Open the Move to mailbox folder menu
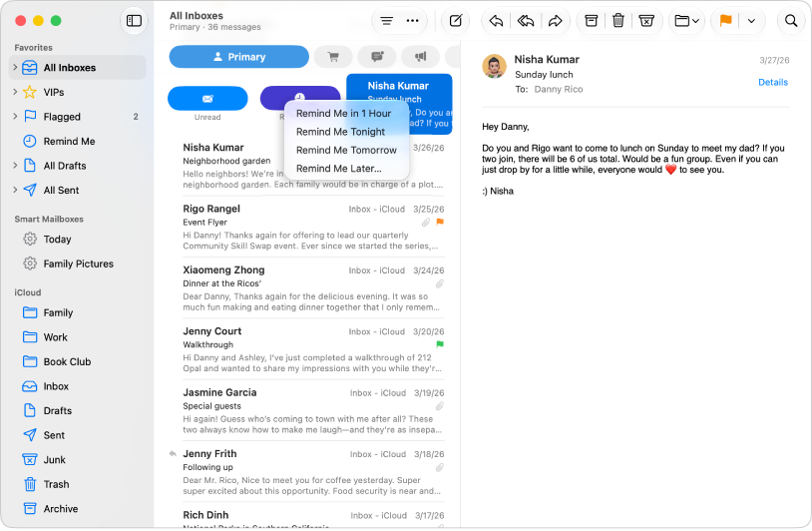Screen dimensions: 812x531 687,21
